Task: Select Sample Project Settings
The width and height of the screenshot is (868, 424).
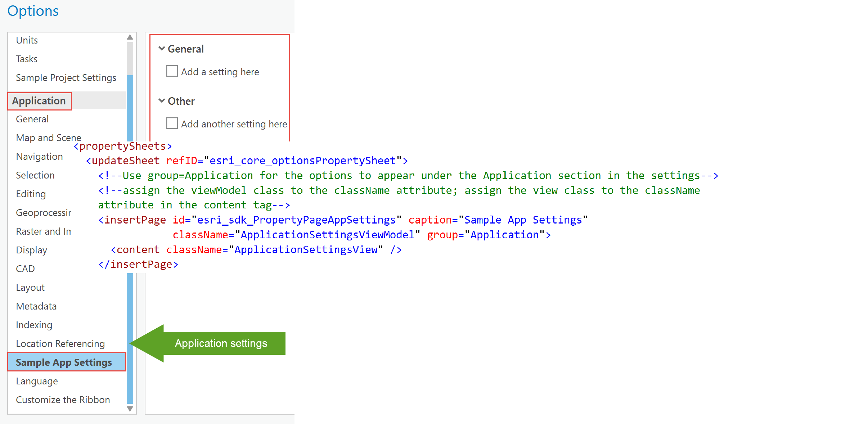Action: point(66,77)
